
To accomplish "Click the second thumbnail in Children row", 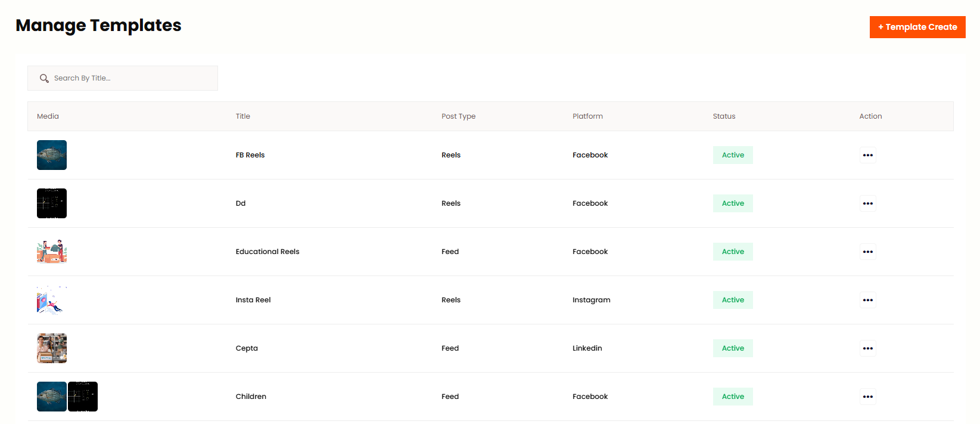I will [x=83, y=397].
